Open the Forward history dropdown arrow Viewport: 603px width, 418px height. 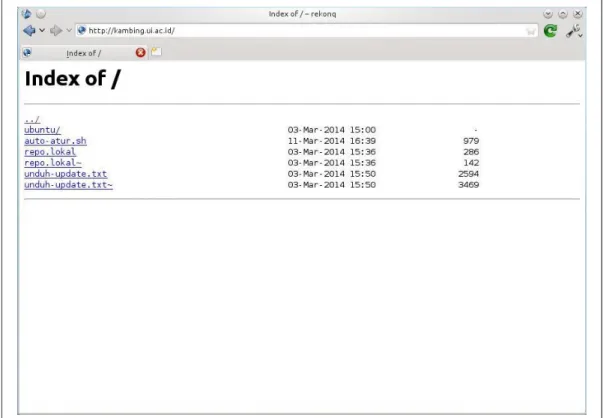pos(69,30)
